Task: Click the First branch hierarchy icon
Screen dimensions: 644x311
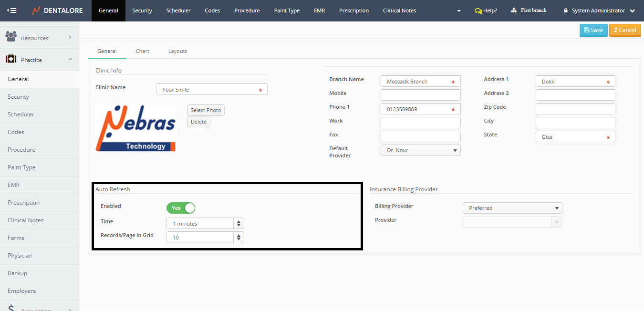Action: pyautogui.click(x=514, y=10)
